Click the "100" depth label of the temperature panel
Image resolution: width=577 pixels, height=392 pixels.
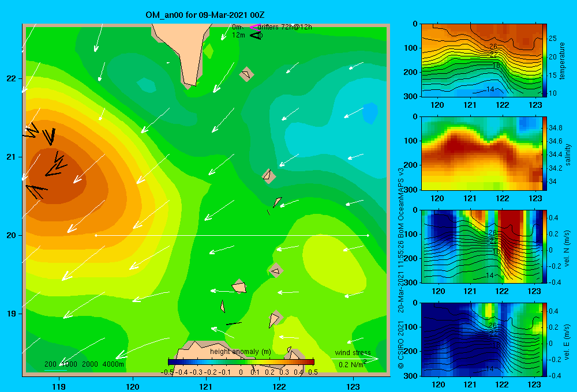coord(410,48)
